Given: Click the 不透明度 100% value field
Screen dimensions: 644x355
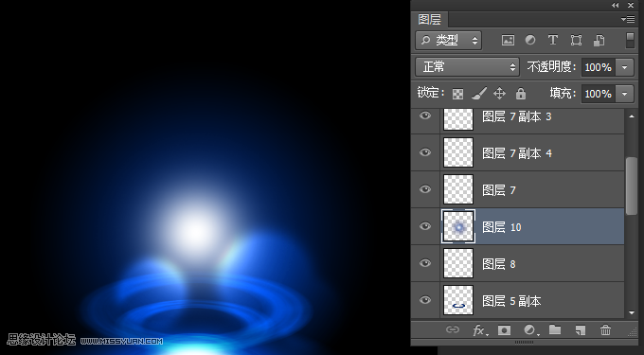Looking at the screenshot, I should (x=599, y=67).
